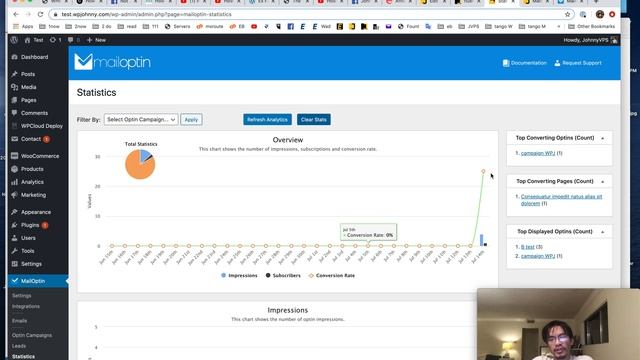
Task: Click the blue impressions bar in chart
Action: 482,240
